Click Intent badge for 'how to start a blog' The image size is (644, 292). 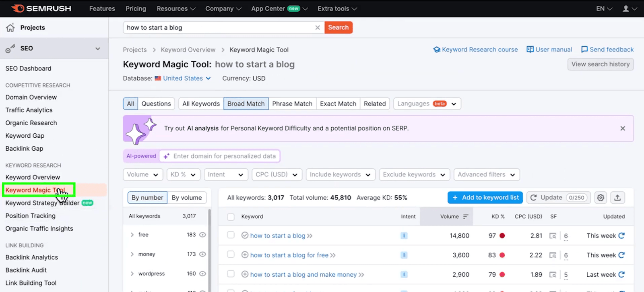pos(404,236)
